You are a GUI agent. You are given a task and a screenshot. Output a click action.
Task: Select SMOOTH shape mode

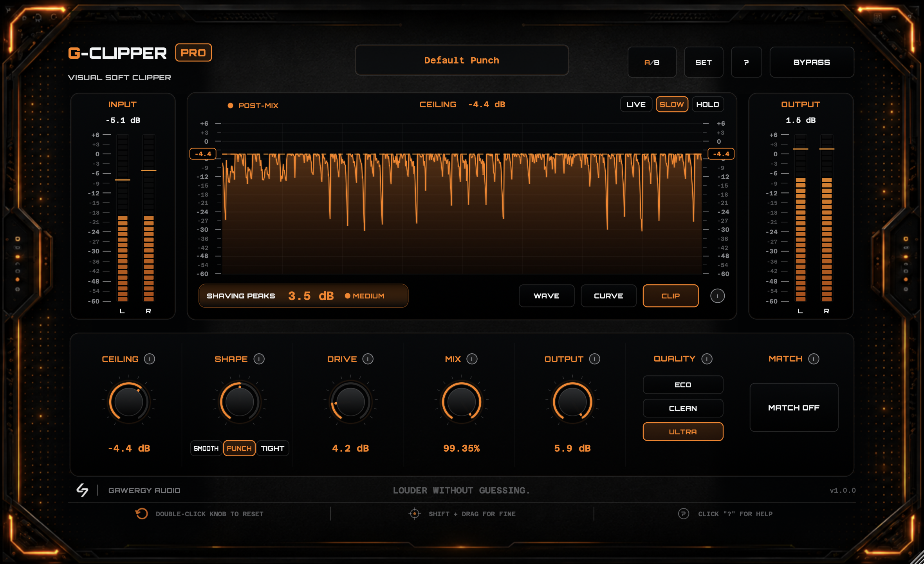206,448
